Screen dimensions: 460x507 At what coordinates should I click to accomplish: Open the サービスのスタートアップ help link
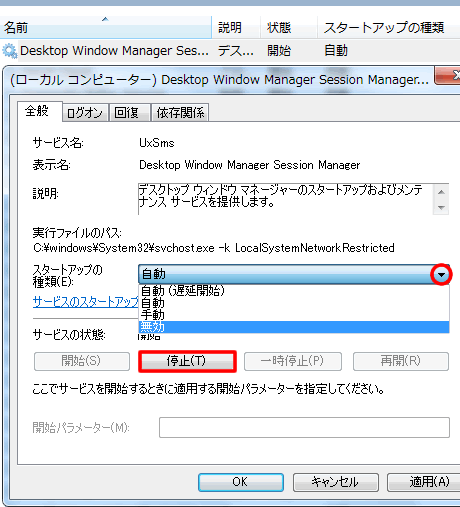click(86, 302)
